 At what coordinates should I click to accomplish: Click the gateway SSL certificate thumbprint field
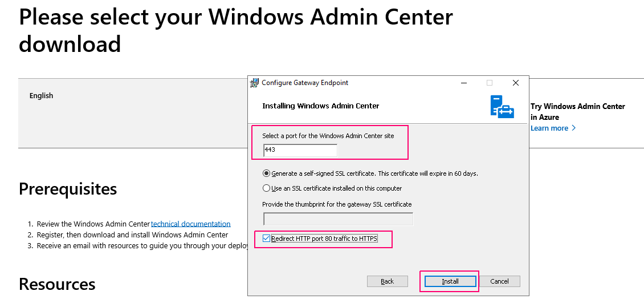coord(338,219)
